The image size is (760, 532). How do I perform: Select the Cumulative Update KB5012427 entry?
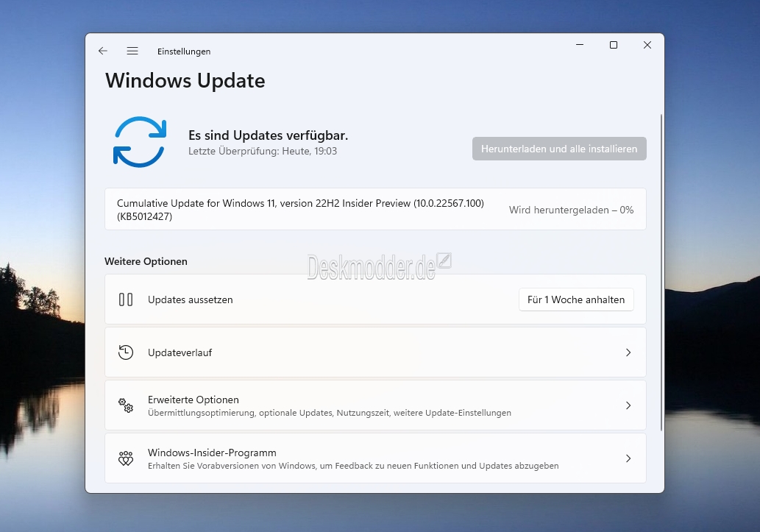click(x=375, y=210)
